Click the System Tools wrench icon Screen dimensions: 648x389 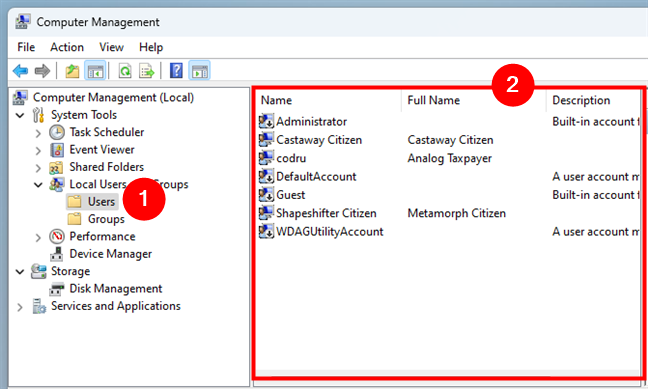38,115
